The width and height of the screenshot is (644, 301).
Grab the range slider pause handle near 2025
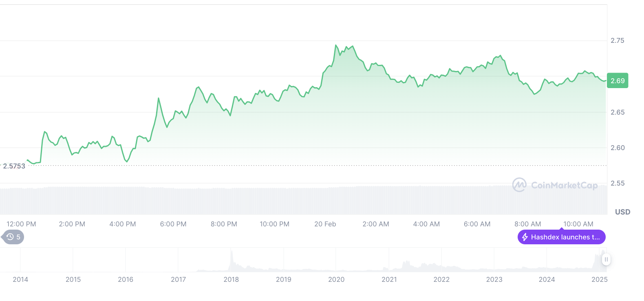coord(606,259)
